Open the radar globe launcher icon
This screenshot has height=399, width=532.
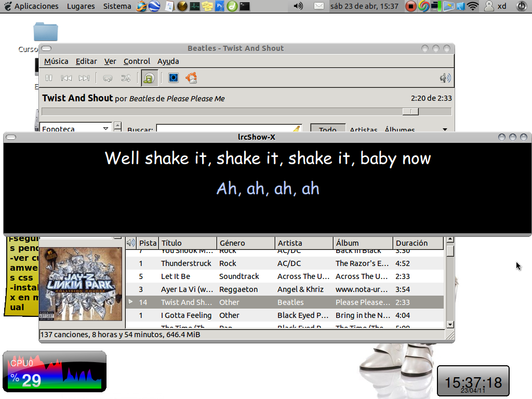coord(182,6)
